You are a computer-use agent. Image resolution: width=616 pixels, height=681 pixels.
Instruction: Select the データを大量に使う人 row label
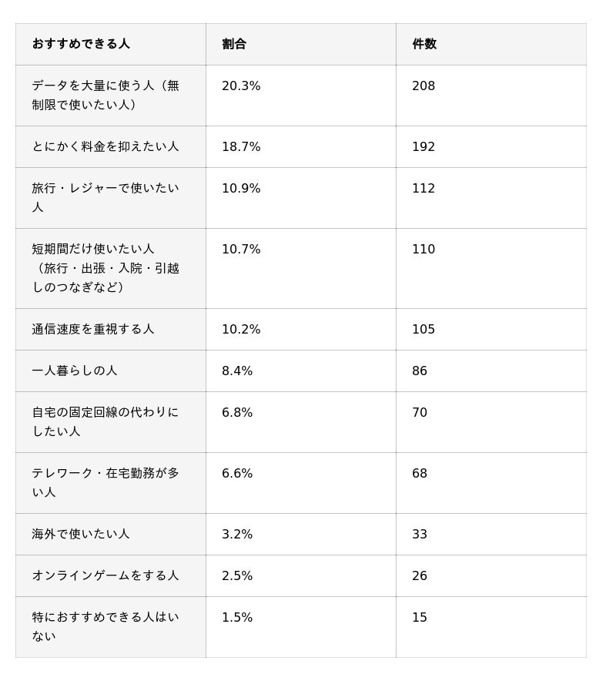(105, 95)
